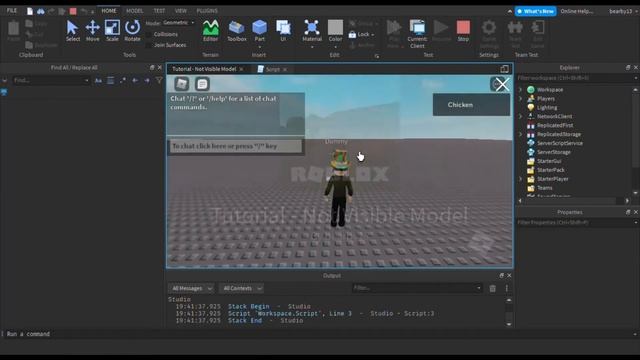
Task: Click the Output Filter input field
Action: coord(417,288)
